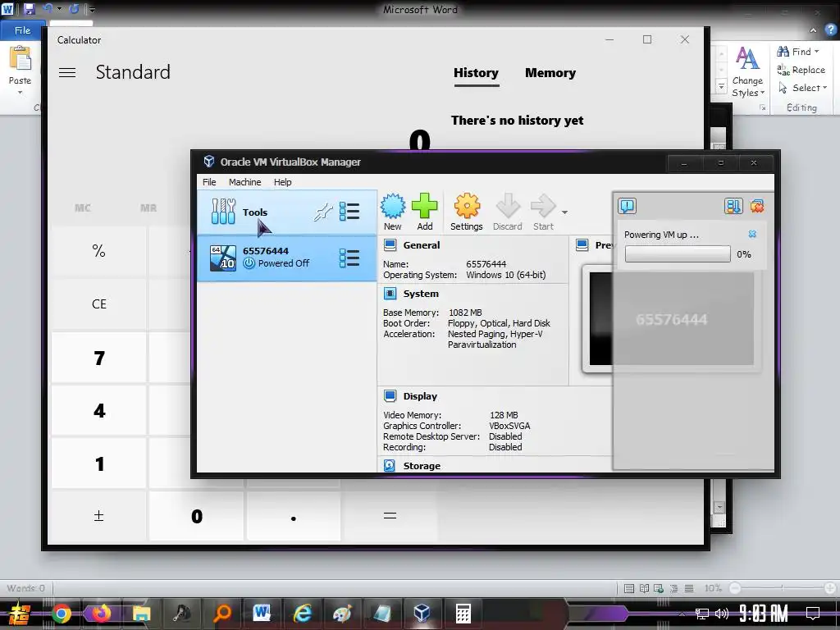The width and height of the screenshot is (840, 630).
Task: Click the notification center speech bubble icon
Action: coord(627,206)
